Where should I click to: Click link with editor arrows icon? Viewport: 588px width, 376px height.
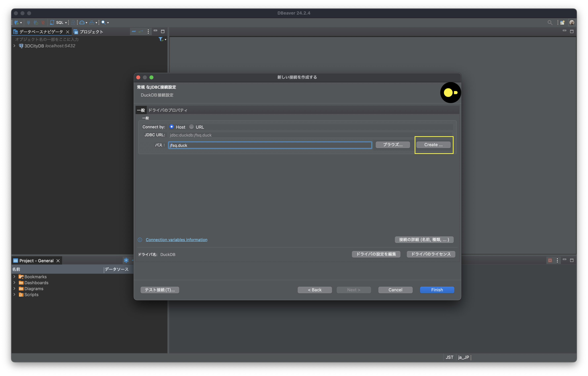[x=141, y=31]
